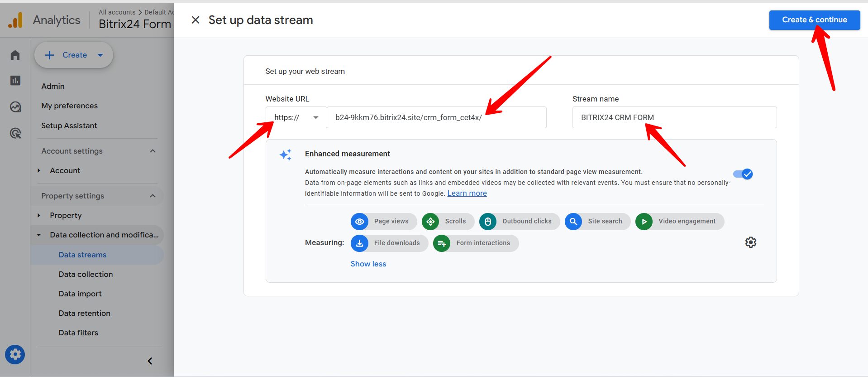Open the Explore icon in sidebar
The width and height of the screenshot is (868, 377).
coord(15,107)
